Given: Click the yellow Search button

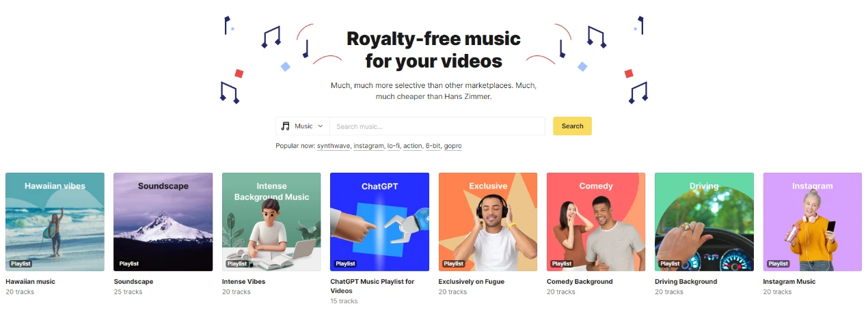Looking at the screenshot, I should [572, 126].
